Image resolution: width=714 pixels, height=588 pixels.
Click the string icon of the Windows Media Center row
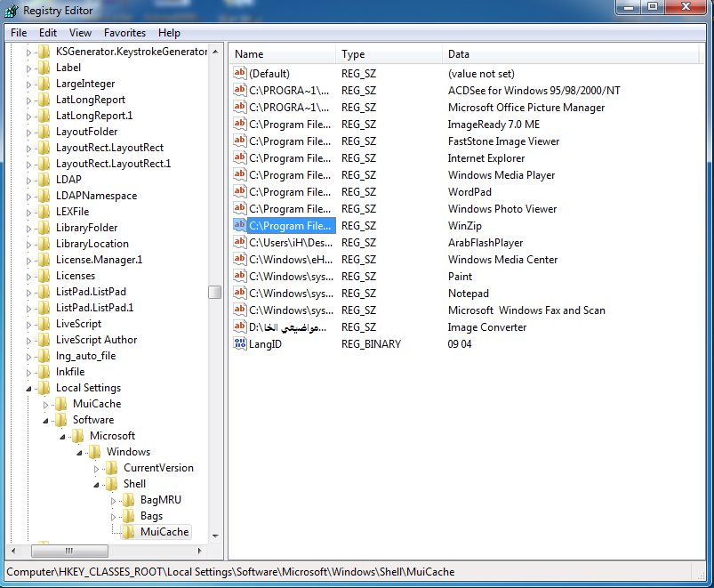coord(240,259)
